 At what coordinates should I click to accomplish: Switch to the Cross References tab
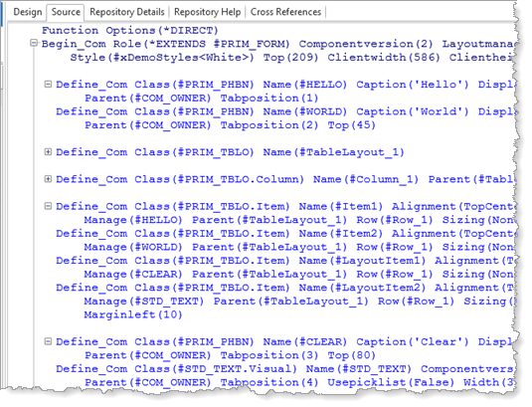click(285, 12)
